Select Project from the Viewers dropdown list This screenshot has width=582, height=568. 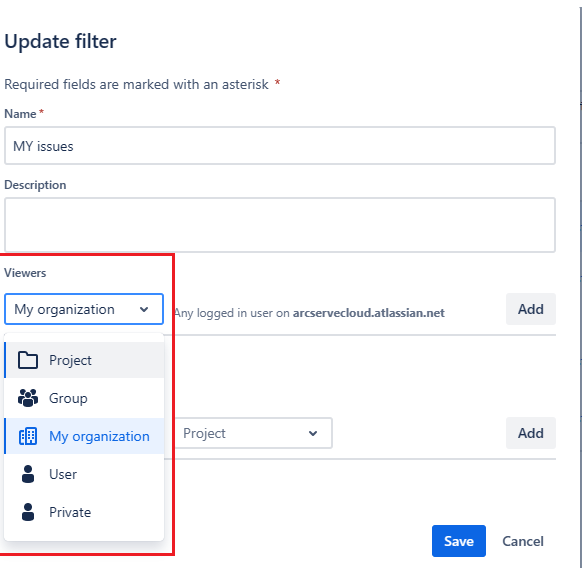point(84,360)
